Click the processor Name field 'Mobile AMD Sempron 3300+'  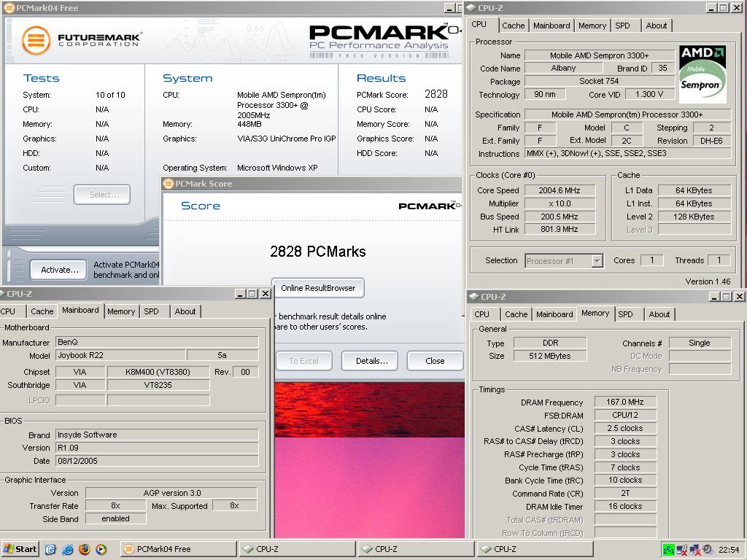(x=600, y=55)
